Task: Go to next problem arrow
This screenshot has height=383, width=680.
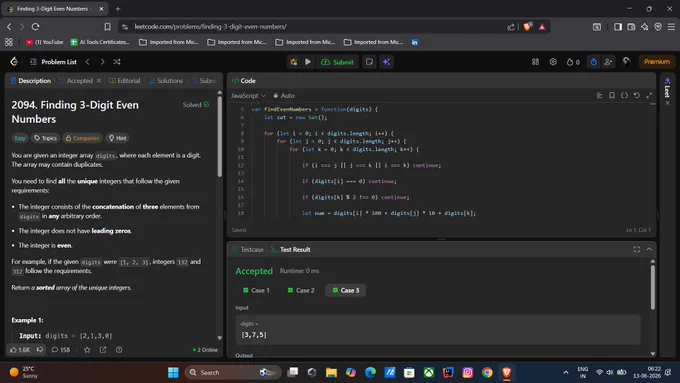Action: click(102, 62)
